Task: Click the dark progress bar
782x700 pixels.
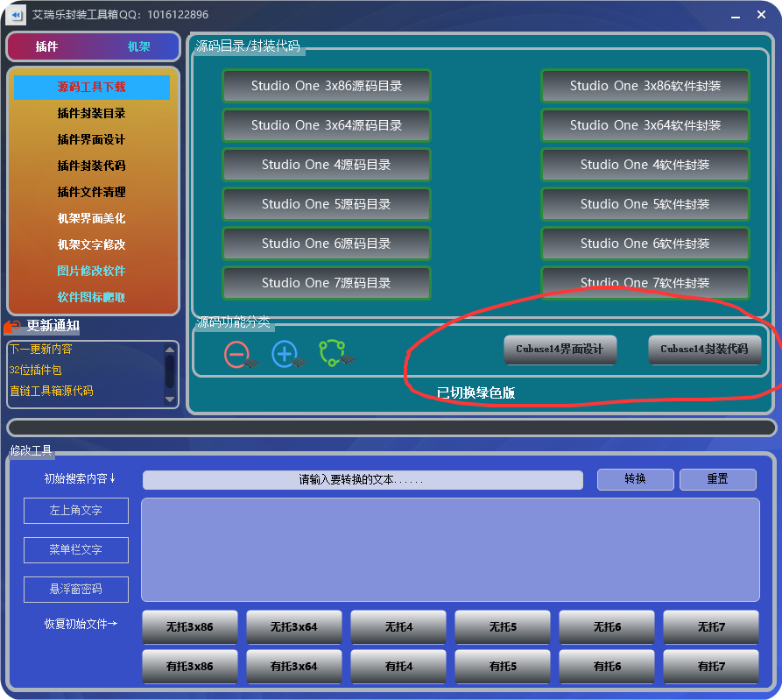Action: [x=391, y=428]
